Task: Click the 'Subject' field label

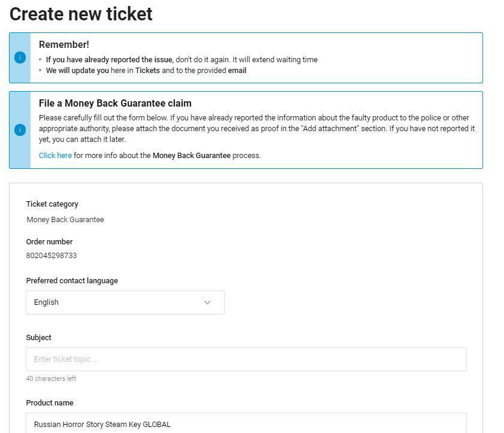Action: [x=38, y=337]
